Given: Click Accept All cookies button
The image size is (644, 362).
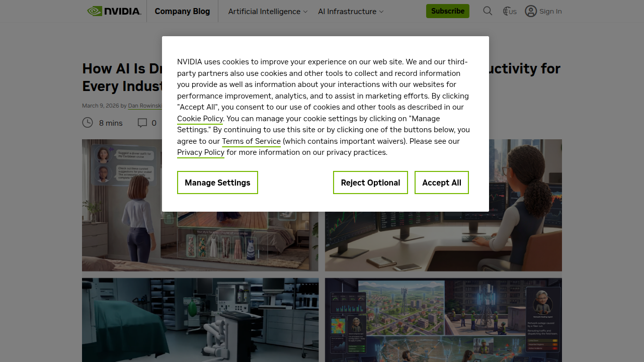Looking at the screenshot, I should (442, 183).
